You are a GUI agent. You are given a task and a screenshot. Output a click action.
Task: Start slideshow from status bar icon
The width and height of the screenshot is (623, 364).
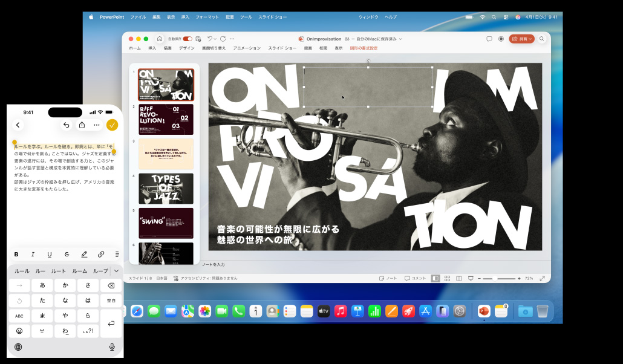471,278
